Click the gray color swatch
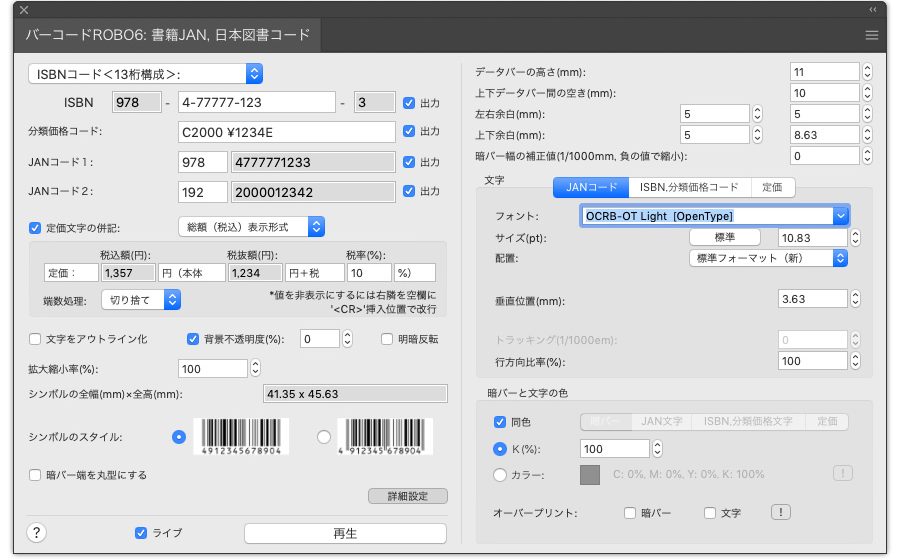Viewport: 900px width, 560px height. click(x=590, y=475)
